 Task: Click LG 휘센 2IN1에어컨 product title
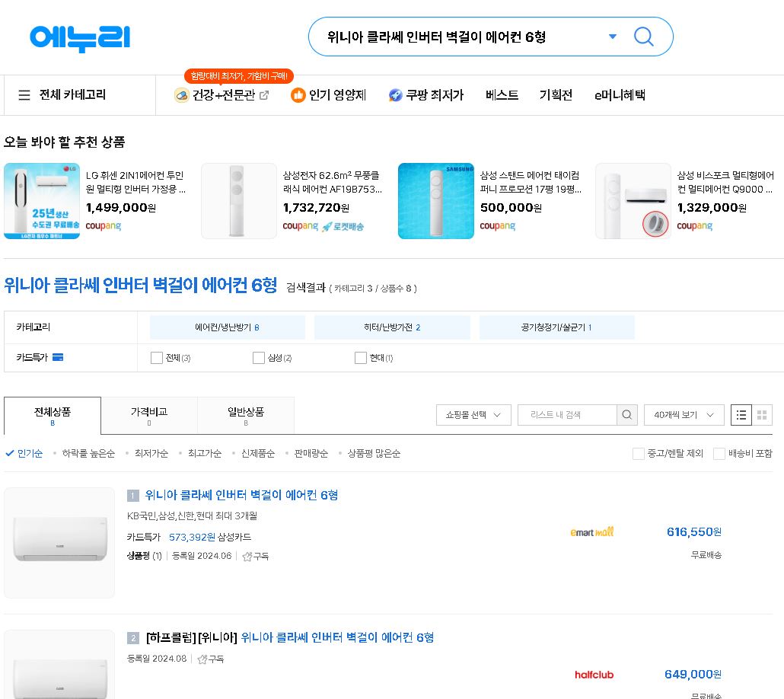135,182
